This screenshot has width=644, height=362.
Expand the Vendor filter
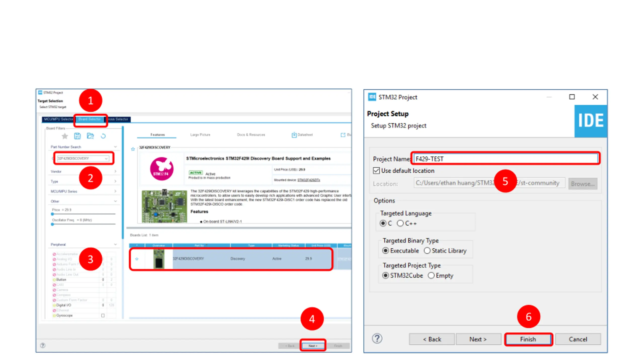pos(115,171)
